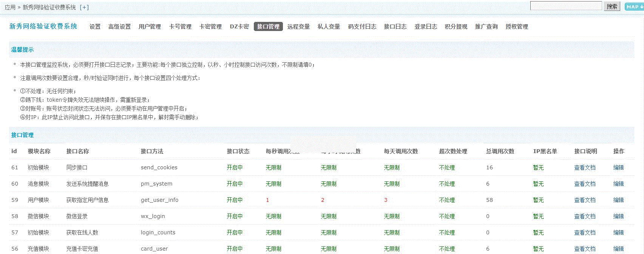The image size is (644, 254).
Task: Edit the send_cookies interface row
Action: pyautogui.click(x=618, y=167)
